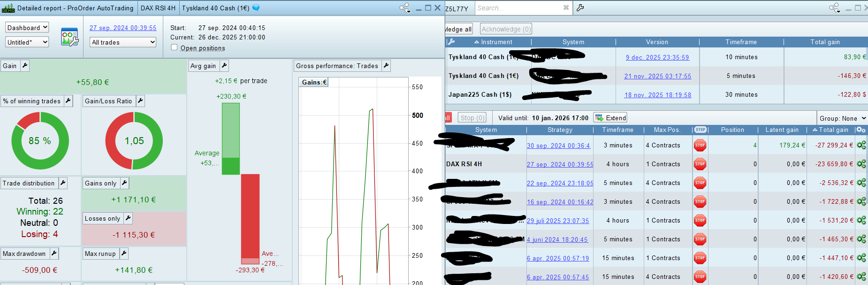Image resolution: width=868 pixels, height=285 pixels.
Task: Open wrench settings for Losses only
Action: (x=128, y=218)
